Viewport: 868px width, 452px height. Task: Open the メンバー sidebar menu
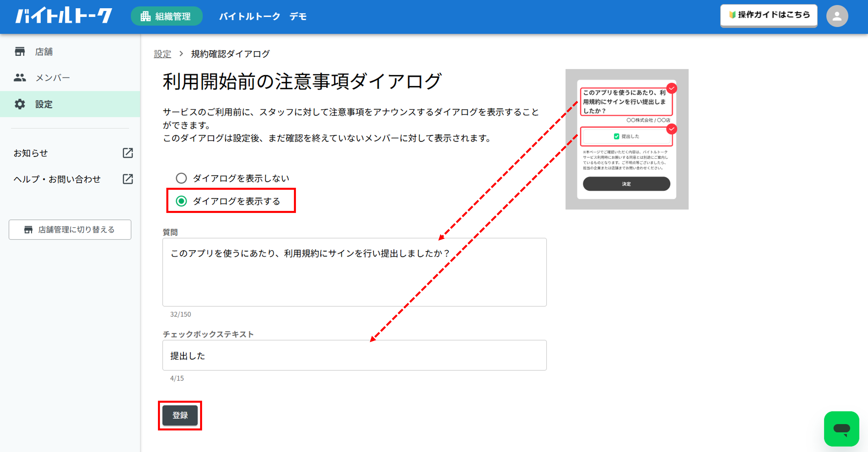tap(70, 78)
